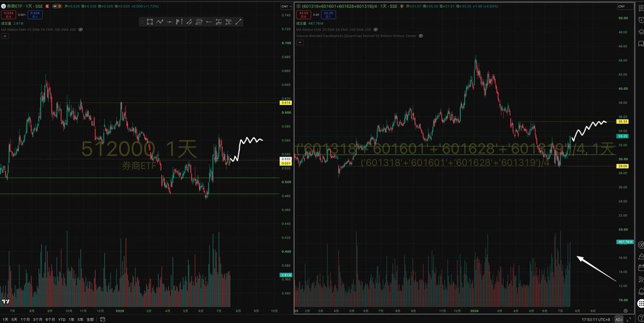The height and width of the screenshot is (323, 644).
Task: Grab the floating drawing toolbar drag handle
Action: coord(142,21)
